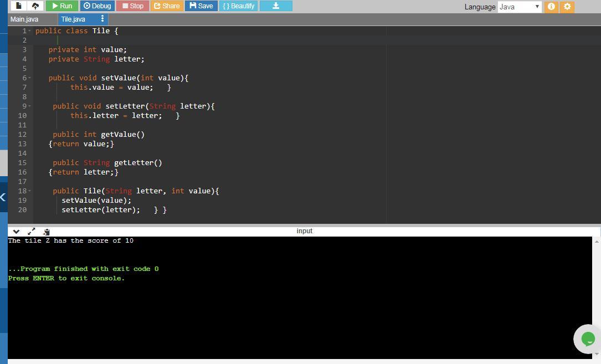Run the Java program
The image size is (601, 364).
pyautogui.click(x=61, y=6)
